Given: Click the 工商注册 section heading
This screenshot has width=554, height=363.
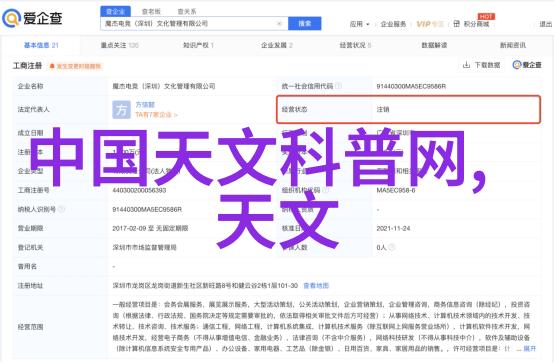Looking at the screenshot, I should [28, 66].
